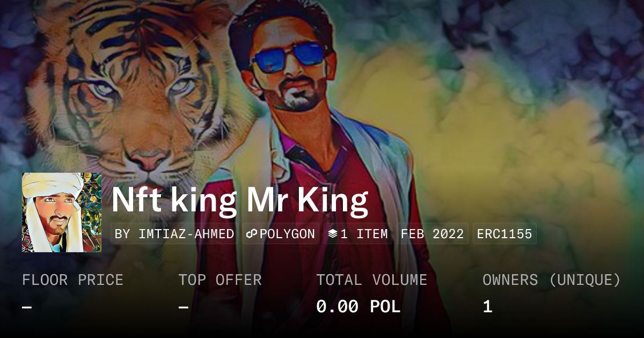
Task: Click the top offer dash value
Action: pos(184,307)
